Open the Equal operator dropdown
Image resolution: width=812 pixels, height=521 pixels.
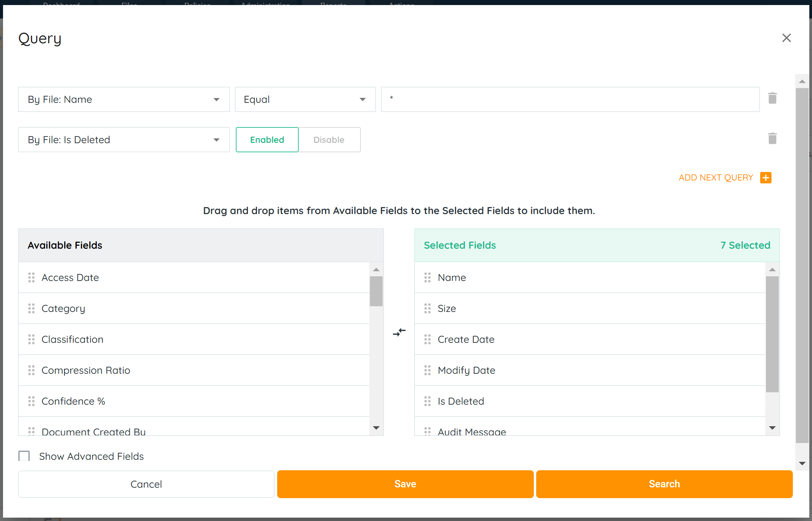pyautogui.click(x=305, y=99)
